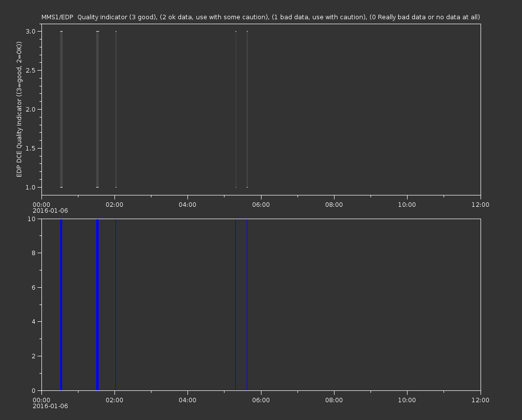Click the thin blue line near 05:20
522x420 pixels.
(236, 305)
